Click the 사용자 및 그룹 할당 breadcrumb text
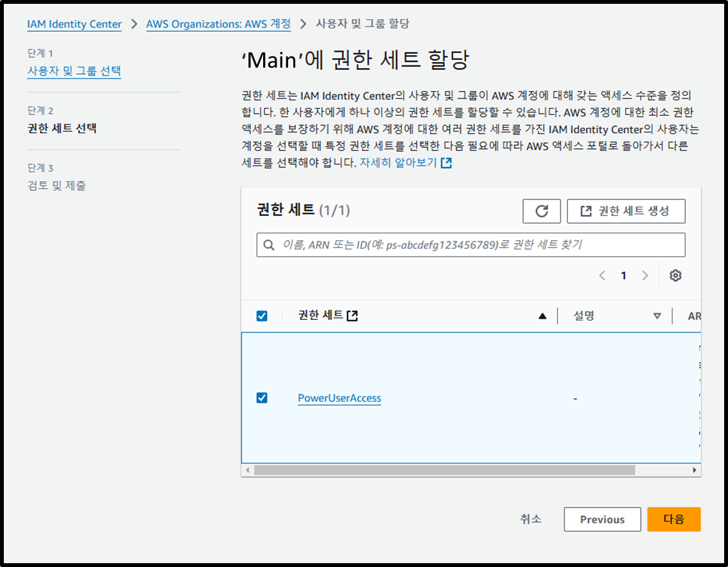This screenshot has width=728, height=567. [362, 24]
